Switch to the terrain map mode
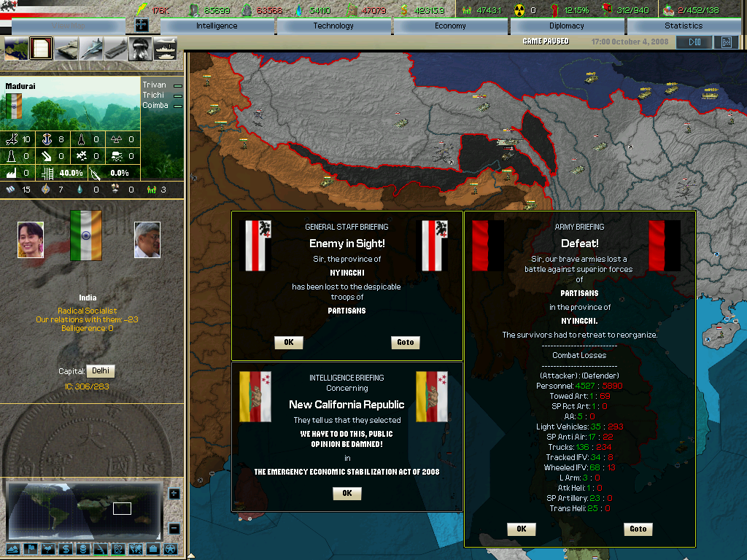The image size is (747, 560). click(x=14, y=548)
